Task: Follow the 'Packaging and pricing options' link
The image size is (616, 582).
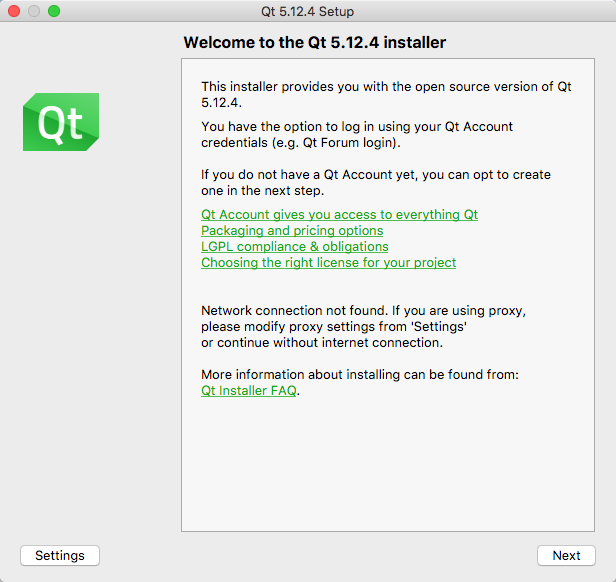Action: point(292,231)
